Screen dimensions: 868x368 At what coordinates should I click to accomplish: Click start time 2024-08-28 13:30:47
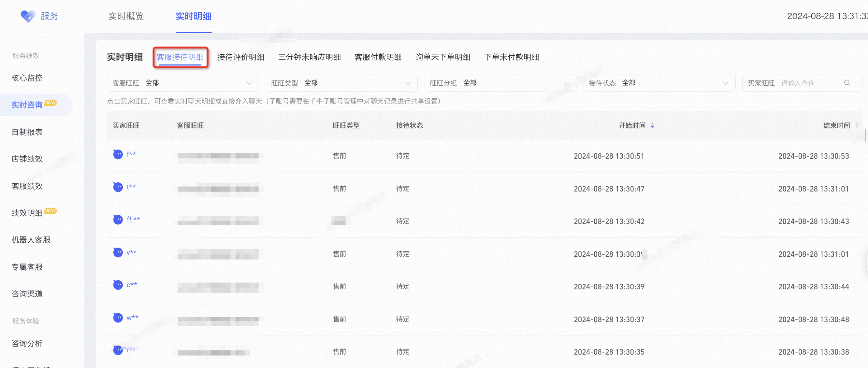click(609, 189)
